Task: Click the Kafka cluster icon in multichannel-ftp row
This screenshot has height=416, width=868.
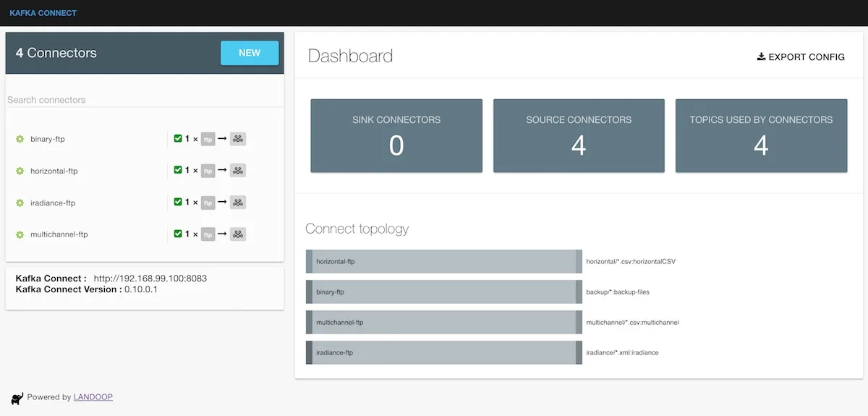Action: (x=238, y=234)
